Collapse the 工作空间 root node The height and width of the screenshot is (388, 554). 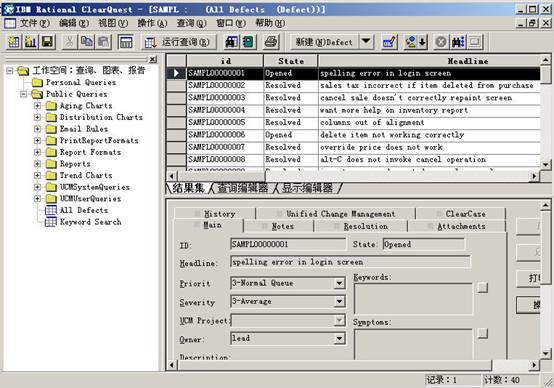pos(10,71)
